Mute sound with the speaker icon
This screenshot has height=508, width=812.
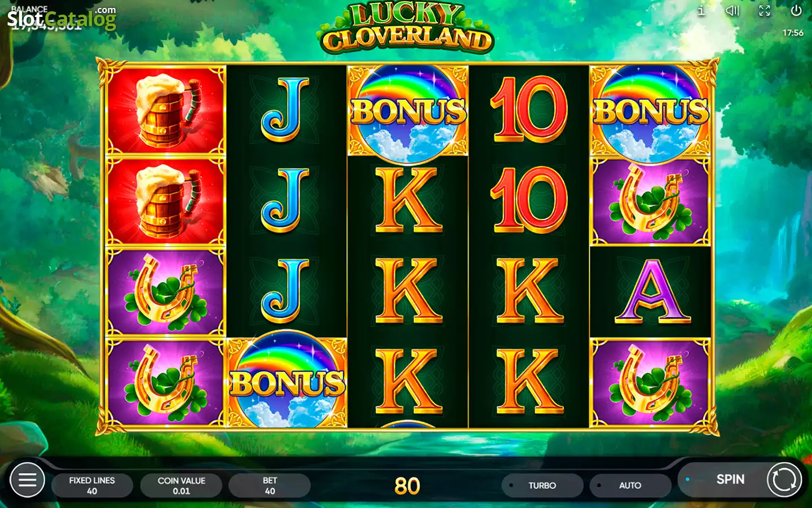732,11
